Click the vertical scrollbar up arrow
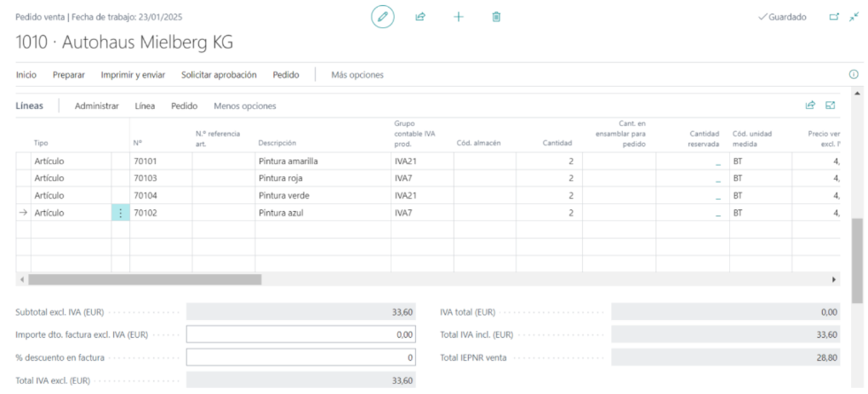This screenshot has width=868, height=394. click(x=857, y=93)
